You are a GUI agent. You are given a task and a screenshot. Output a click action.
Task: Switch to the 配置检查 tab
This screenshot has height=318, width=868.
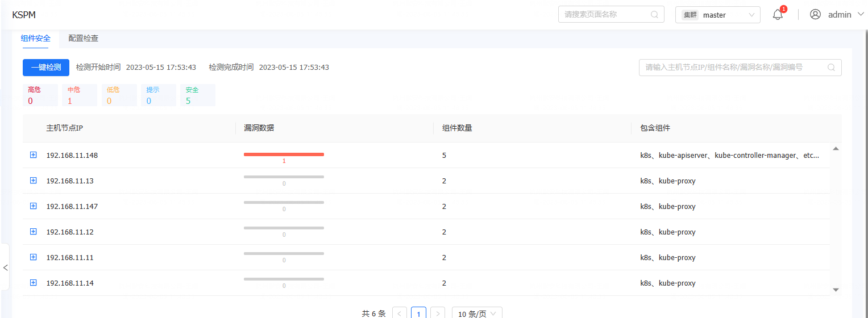pyautogui.click(x=83, y=39)
